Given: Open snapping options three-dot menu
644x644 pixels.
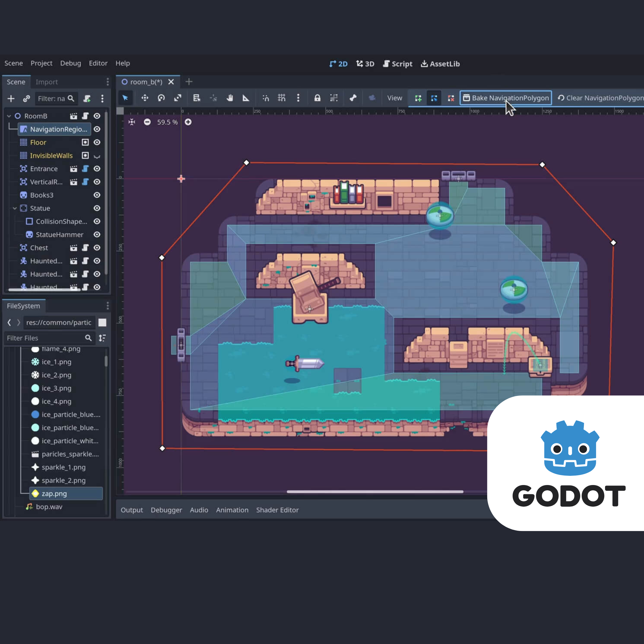Looking at the screenshot, I should click(298, 98).
